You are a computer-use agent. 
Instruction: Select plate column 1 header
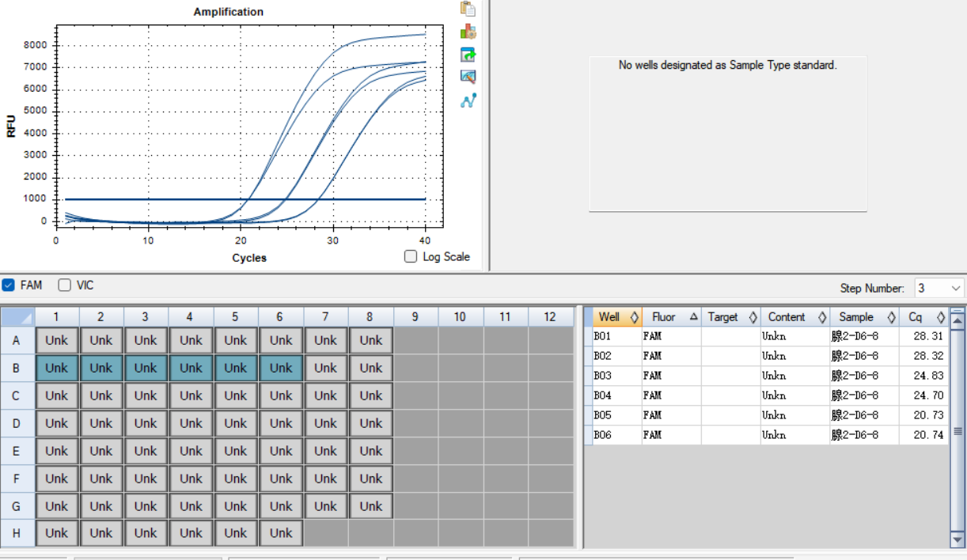pyautogui.click(x=56, y=317)
